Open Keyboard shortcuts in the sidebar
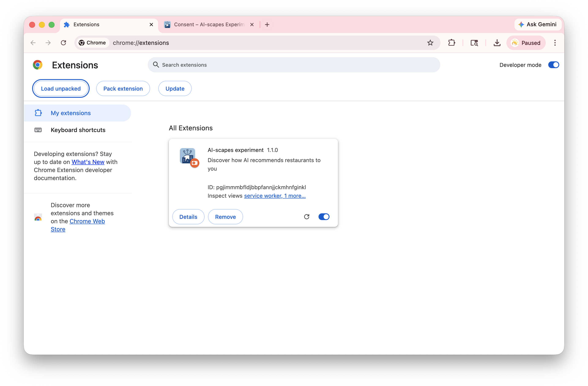The width and height of the screenshot is (588, 386). pyautogui.click(x=78, y=130)
